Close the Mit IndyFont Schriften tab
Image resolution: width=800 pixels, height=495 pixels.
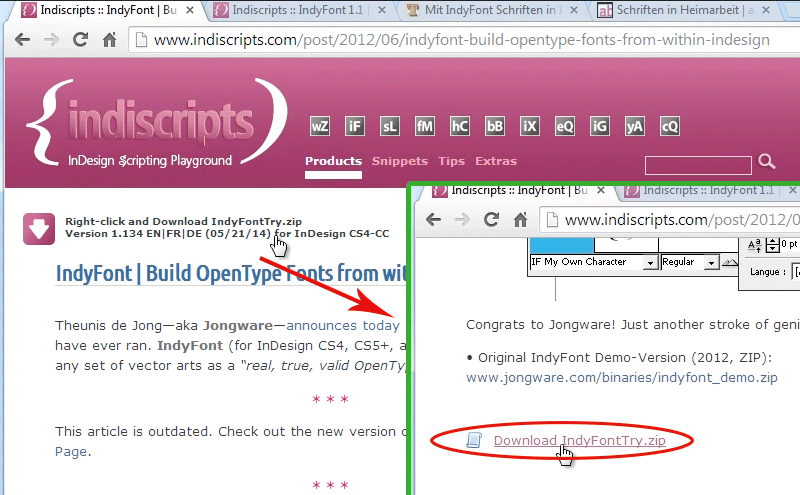tap(574, 10)
